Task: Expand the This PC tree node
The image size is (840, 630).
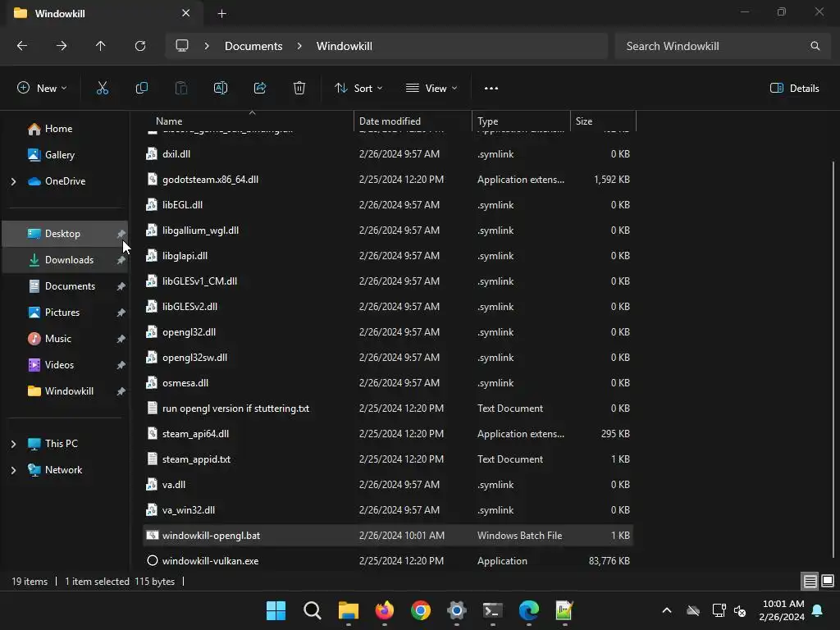Action: (x=13, y=444)
